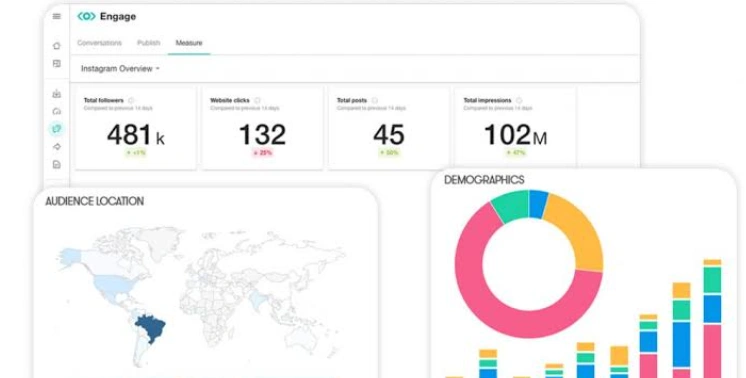Select the blue donut chart segment

[538, 204]
